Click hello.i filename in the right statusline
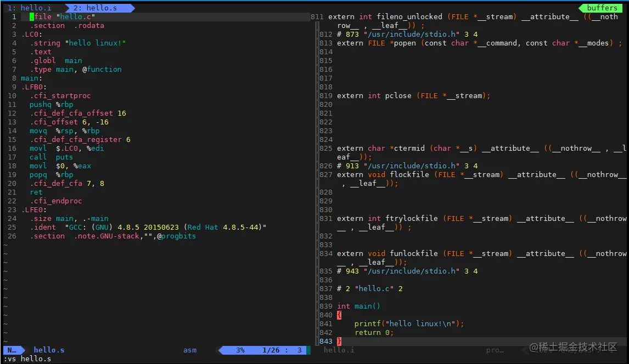The image size is (629, 364). 339,350
